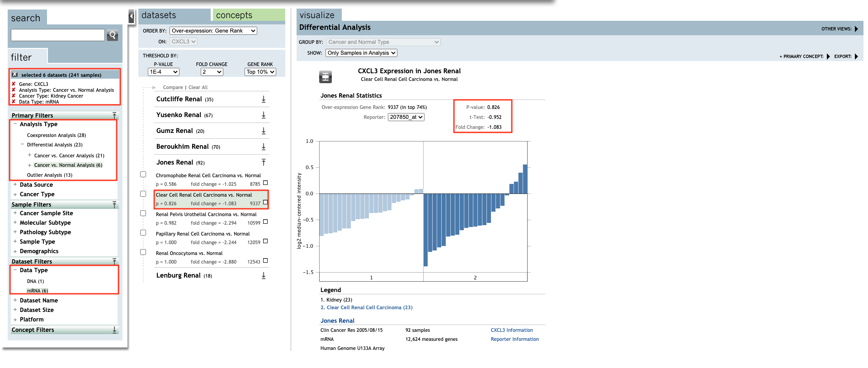
Task: Tick checkbox for Renal Pelvis Urothelial Carcinoma
Action: [143, 213]
